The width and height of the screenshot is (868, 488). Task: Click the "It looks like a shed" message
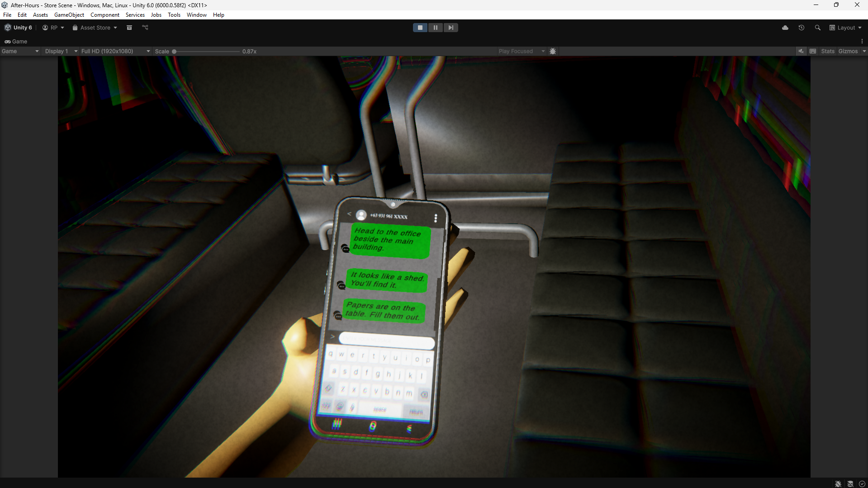point(387,280)
